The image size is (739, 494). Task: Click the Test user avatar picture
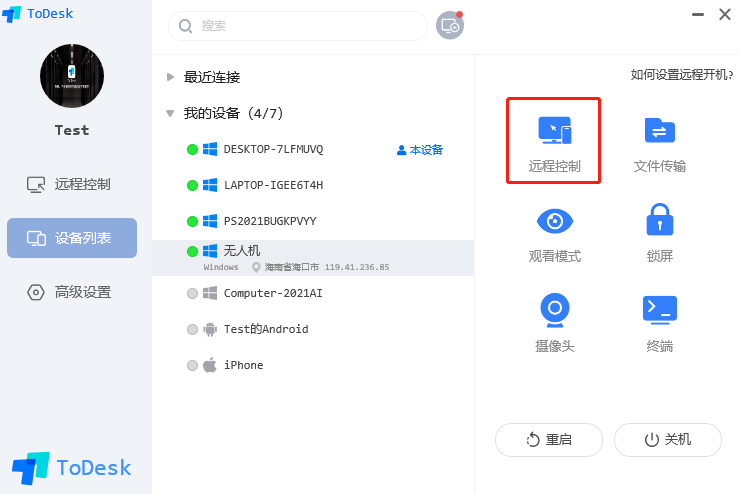tap(72, 76)
